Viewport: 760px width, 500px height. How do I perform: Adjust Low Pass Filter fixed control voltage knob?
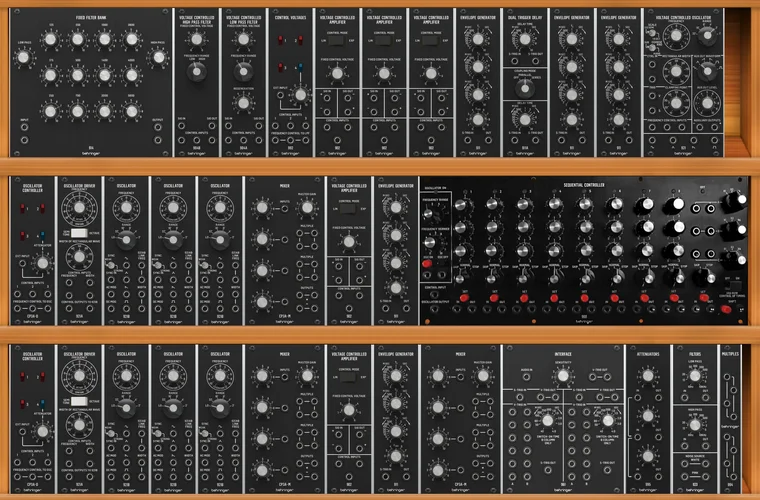(x=243, y=39)
